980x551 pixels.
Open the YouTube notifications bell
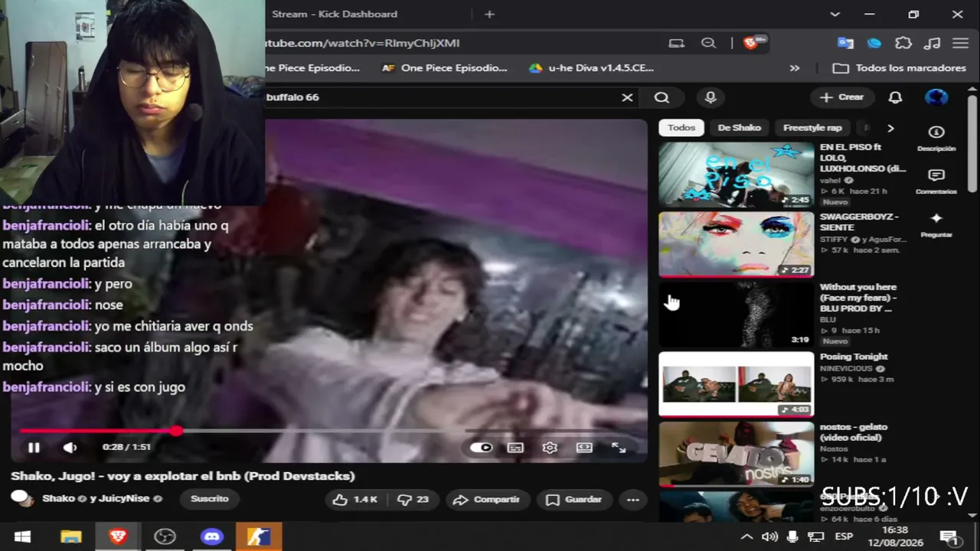tap(895, 97)
